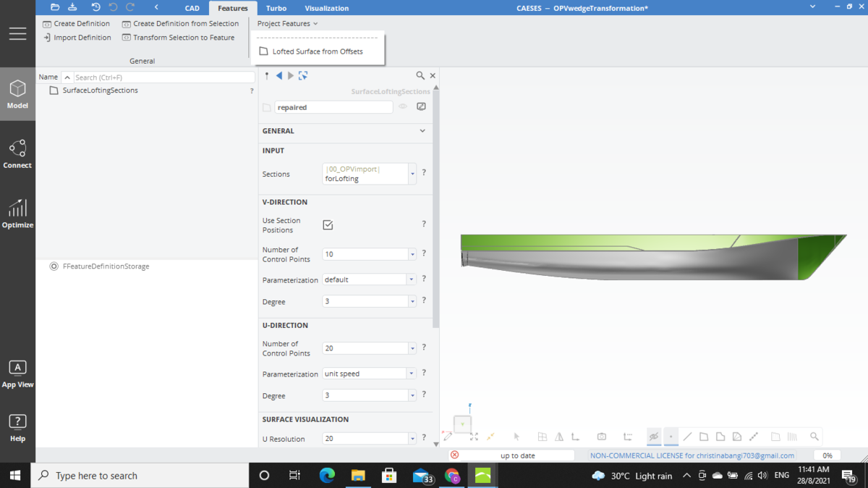Image resolution: width=868 pixels, height=488 pixels.
Task: Open the history clock icon
Action: [96, 7]
